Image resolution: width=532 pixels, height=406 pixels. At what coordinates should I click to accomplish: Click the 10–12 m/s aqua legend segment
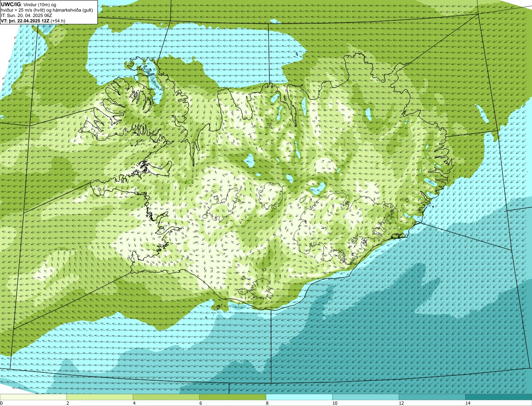(x=366, y=397)
